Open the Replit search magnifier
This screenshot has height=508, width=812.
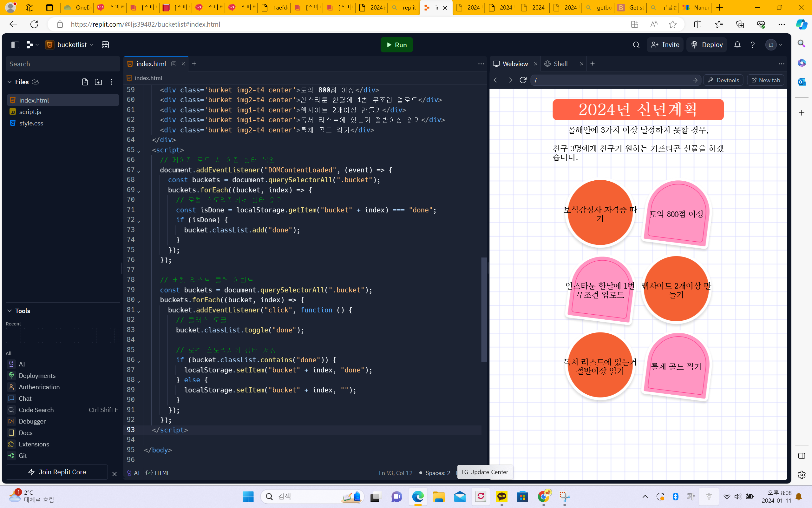636,45
